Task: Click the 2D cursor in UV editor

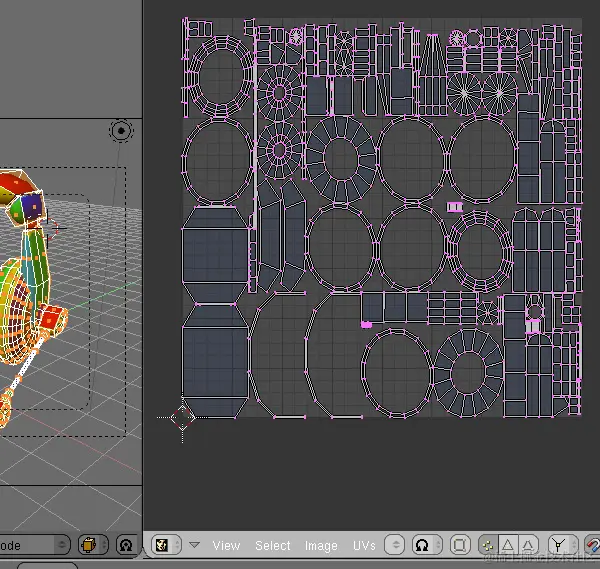Action: click(183, 417)
